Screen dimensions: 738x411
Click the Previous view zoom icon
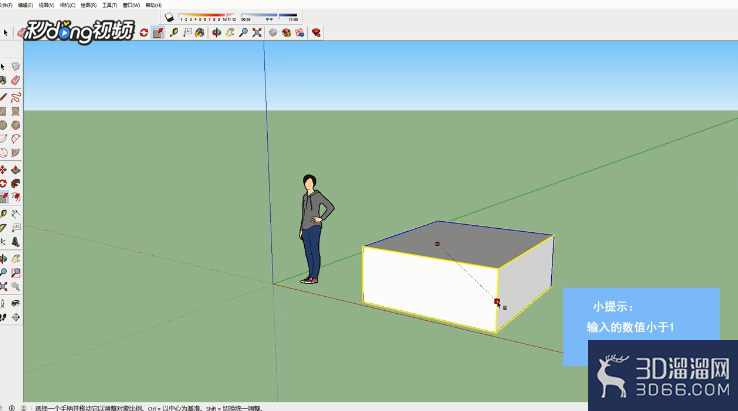(16, 286)
